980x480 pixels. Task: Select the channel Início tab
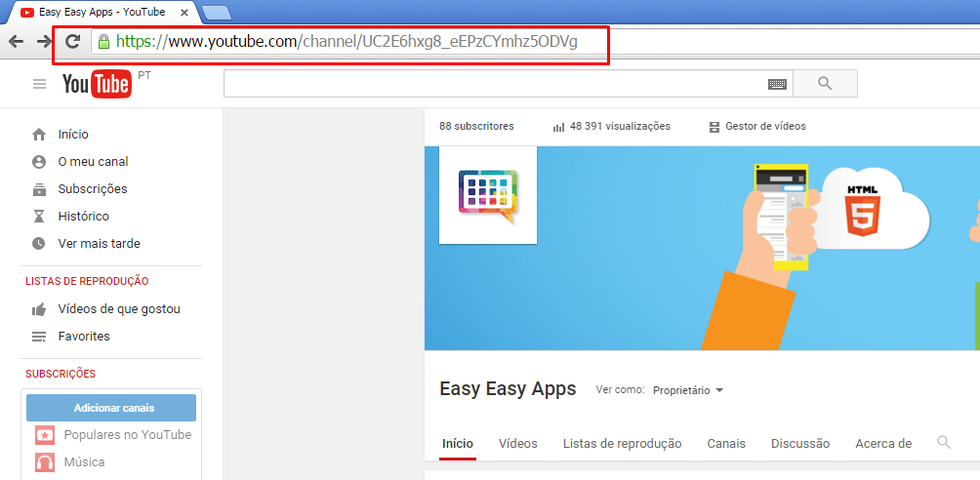(458, 444)
